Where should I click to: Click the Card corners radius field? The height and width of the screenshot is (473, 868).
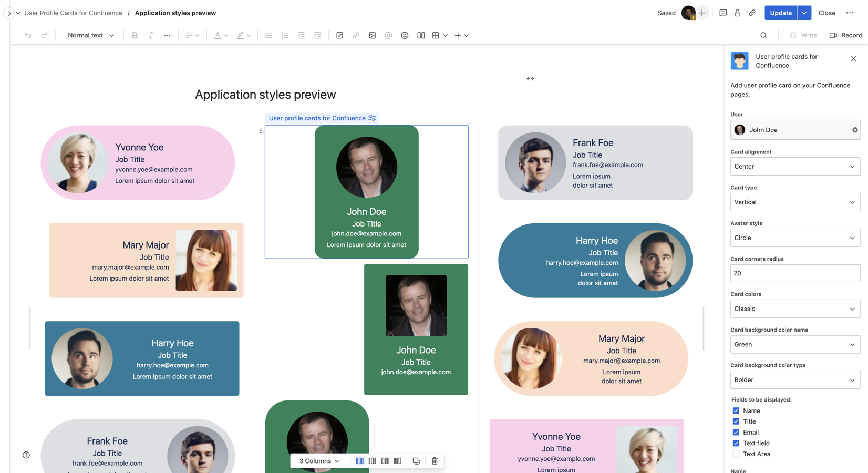795,273
